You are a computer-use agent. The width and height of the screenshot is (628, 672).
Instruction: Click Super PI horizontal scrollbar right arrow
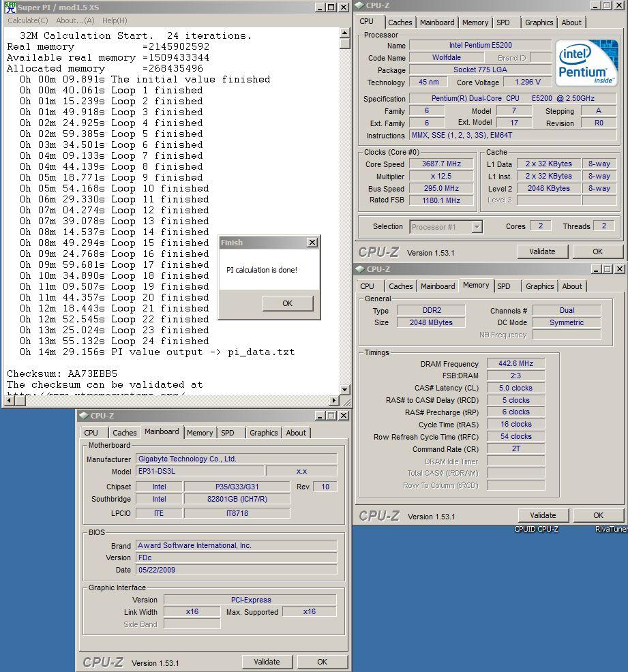334,400
